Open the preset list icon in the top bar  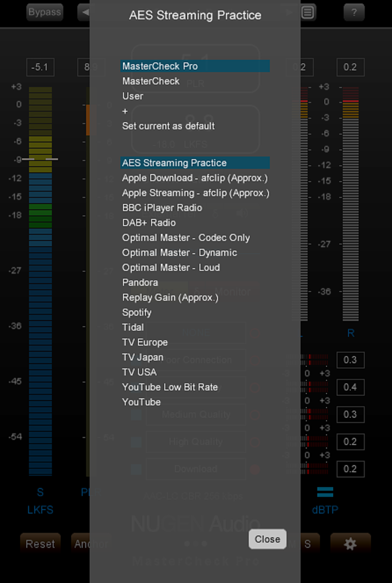point(308,13)
